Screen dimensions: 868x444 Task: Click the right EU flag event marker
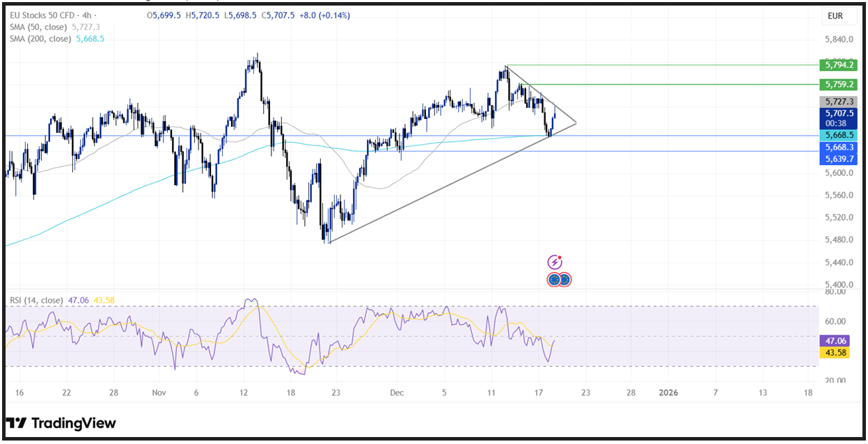565,280
